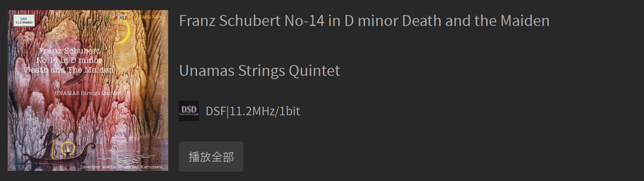Click 'Franz Schubert' text on album cover

[69, 51]
